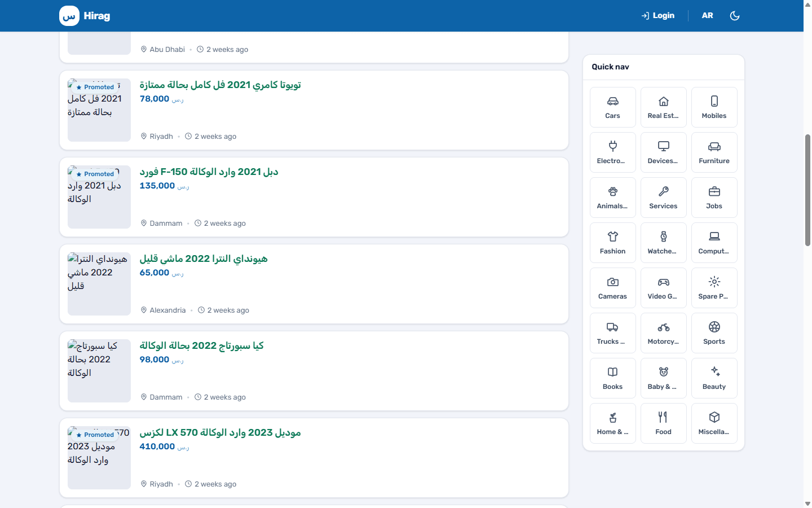Open the Computers category with laptop icon
Viewport: 812px width, 508px height.
[x=714, y=243]
